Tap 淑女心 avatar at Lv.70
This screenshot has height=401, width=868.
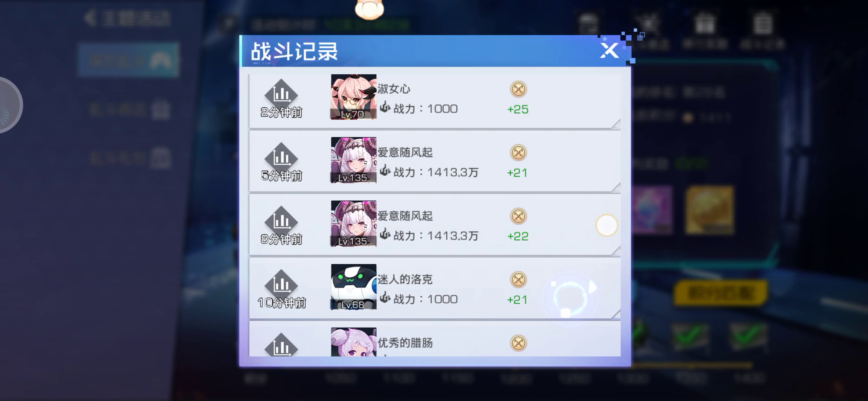pyautogui.click(x=354, y=97)
